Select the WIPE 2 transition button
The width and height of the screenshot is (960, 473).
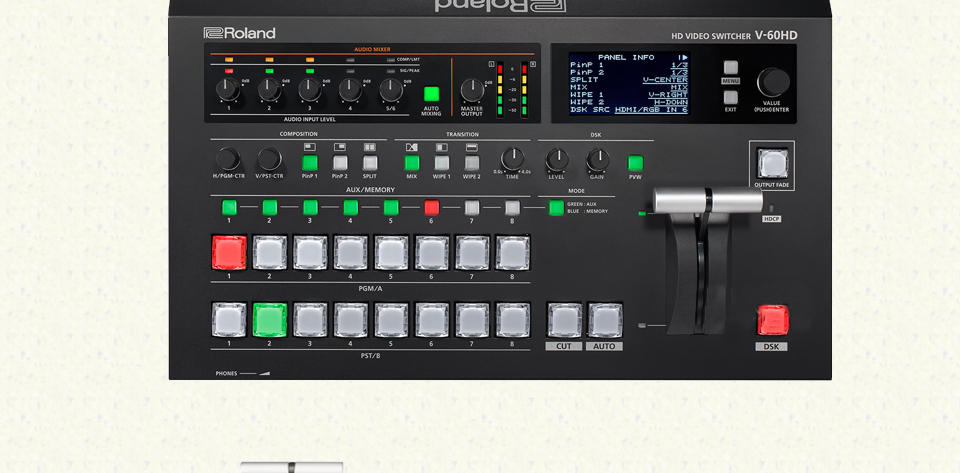pyautogui.click(x=472, y=162)
